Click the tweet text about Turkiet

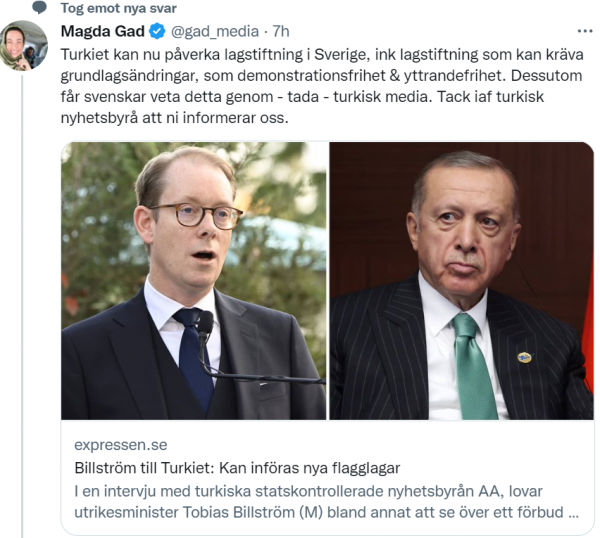(322, 86)
